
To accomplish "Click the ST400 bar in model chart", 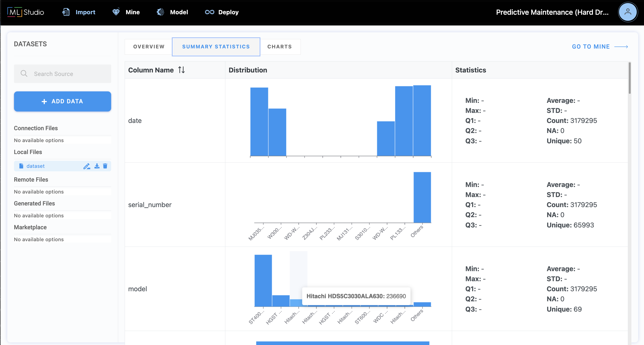I will (263, 280).
